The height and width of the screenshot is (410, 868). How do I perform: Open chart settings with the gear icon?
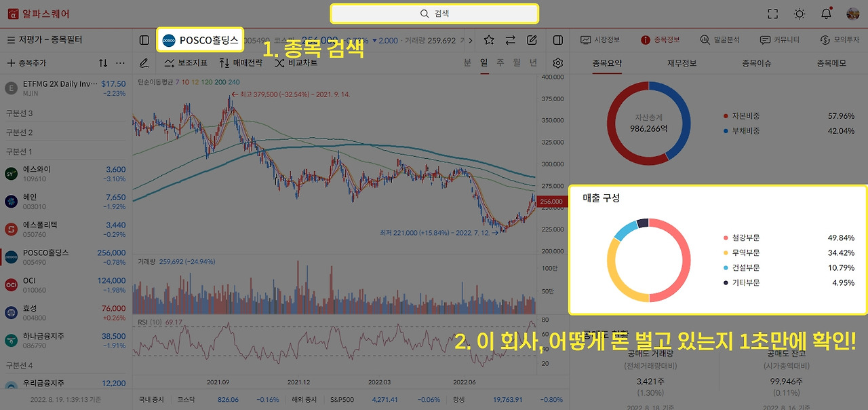[558, 62]
